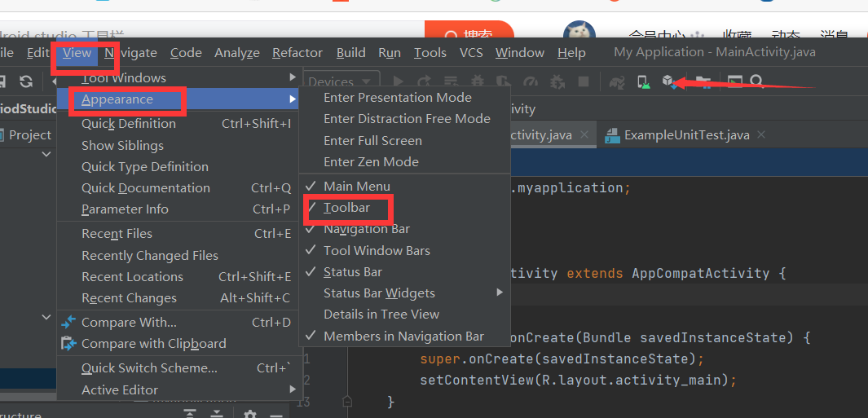
Task: Open the Refactor menu
Action: pyautogui.click(x=297, y=53)
